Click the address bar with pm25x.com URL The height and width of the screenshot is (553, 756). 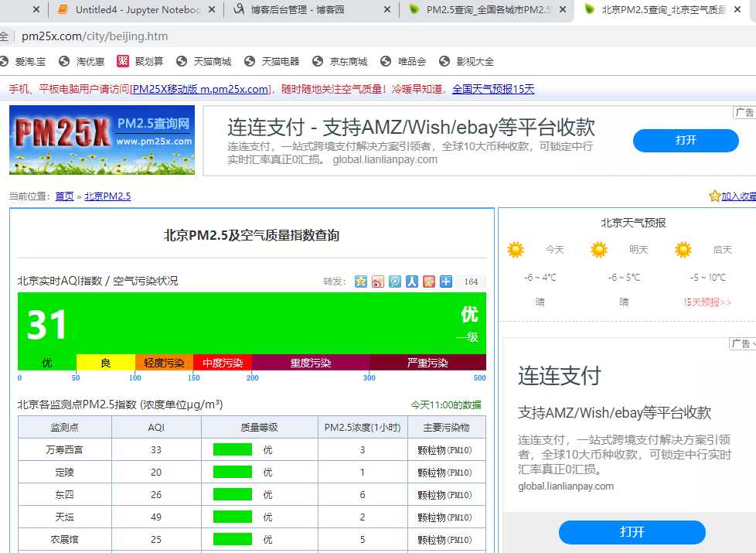point(95,36)
